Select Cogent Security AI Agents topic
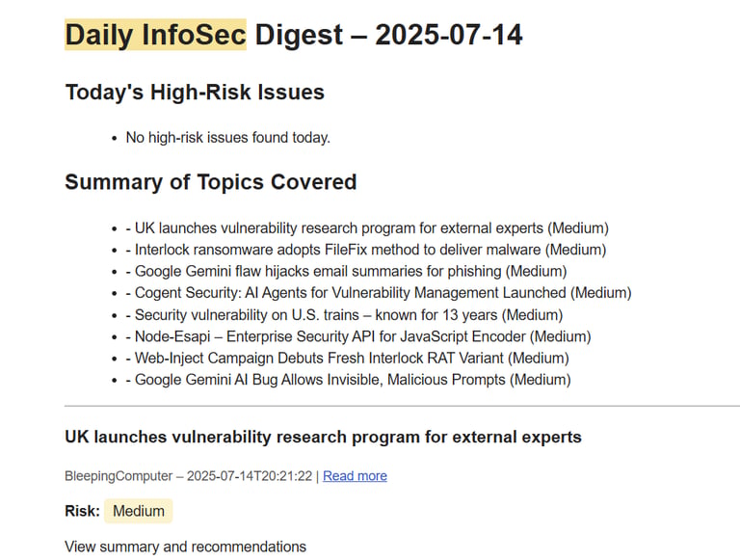Image resolution: width=740 pixels, height=560 pixels. click(x=379, y=293)
